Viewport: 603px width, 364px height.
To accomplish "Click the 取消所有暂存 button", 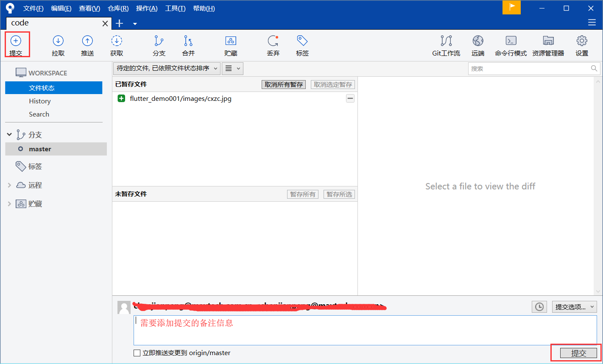I will click(283, 84).
